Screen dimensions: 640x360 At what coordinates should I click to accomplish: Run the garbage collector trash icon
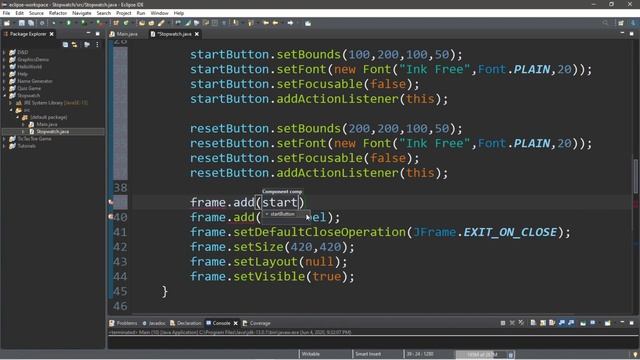click(511, 354)
